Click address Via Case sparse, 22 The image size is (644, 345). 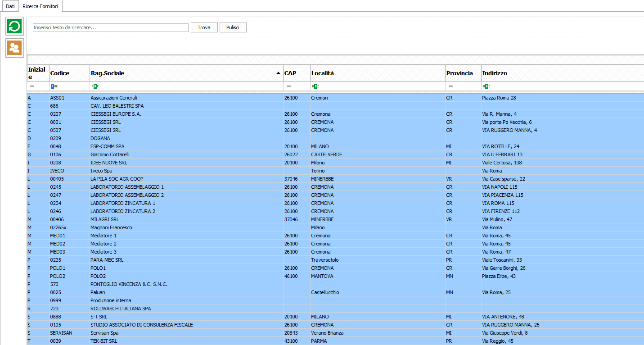tap(563, 179)
